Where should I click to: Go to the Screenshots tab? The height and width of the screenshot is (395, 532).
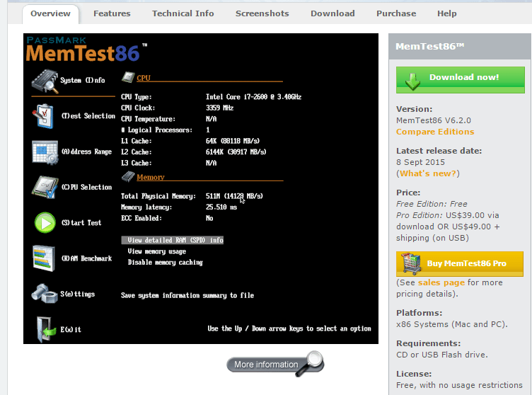[262, 13]
